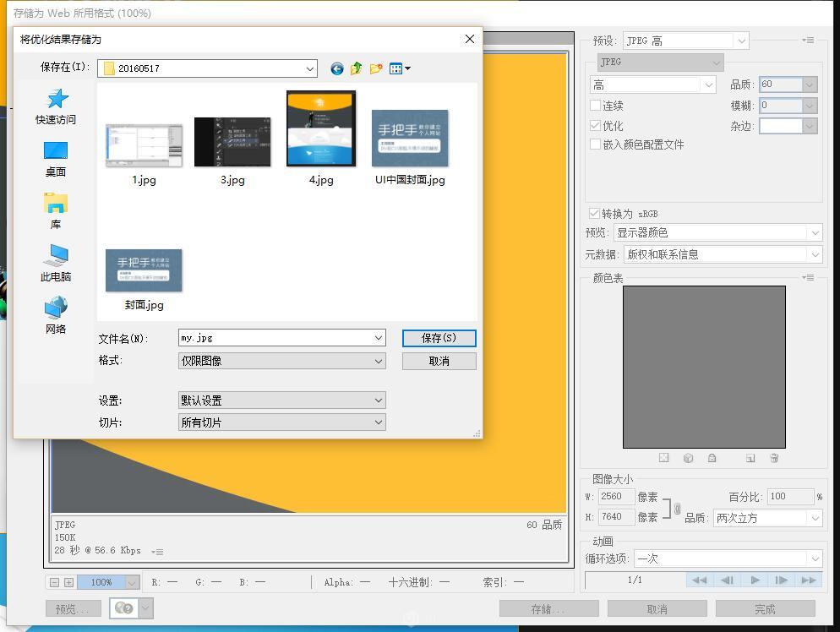840x632 pixels.
Task: Jump to last animation frame
Action: [809, 580]
